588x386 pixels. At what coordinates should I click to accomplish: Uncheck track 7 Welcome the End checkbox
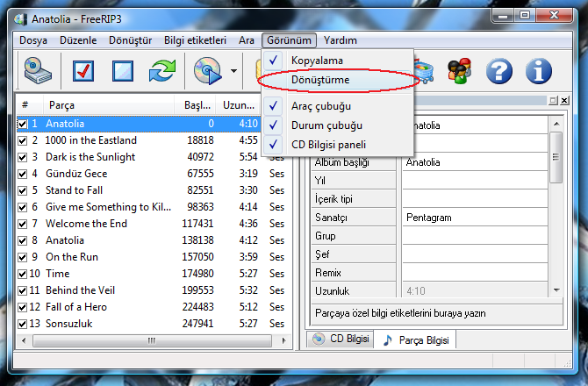click(x=23, y=224)
